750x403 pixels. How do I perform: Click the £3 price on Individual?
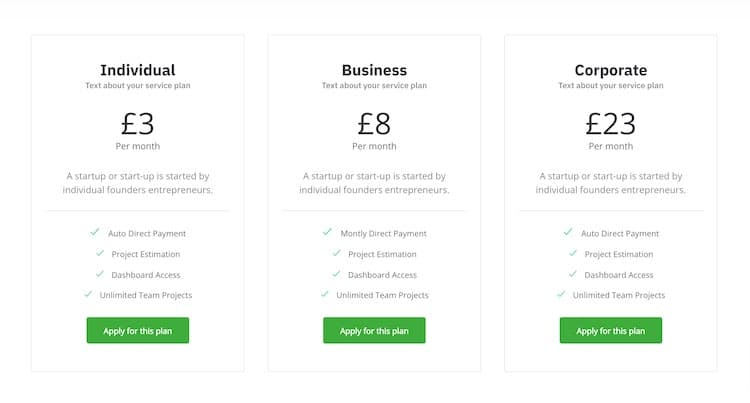click(138, 123)
